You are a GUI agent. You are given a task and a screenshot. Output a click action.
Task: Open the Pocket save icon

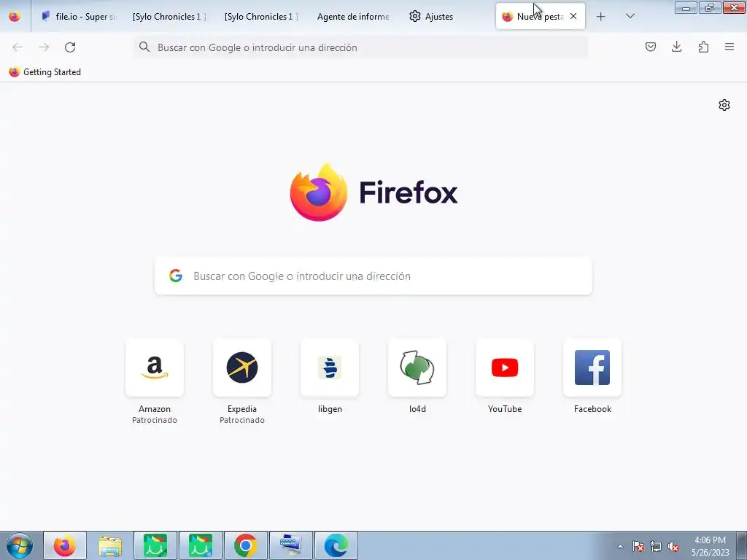650,47
